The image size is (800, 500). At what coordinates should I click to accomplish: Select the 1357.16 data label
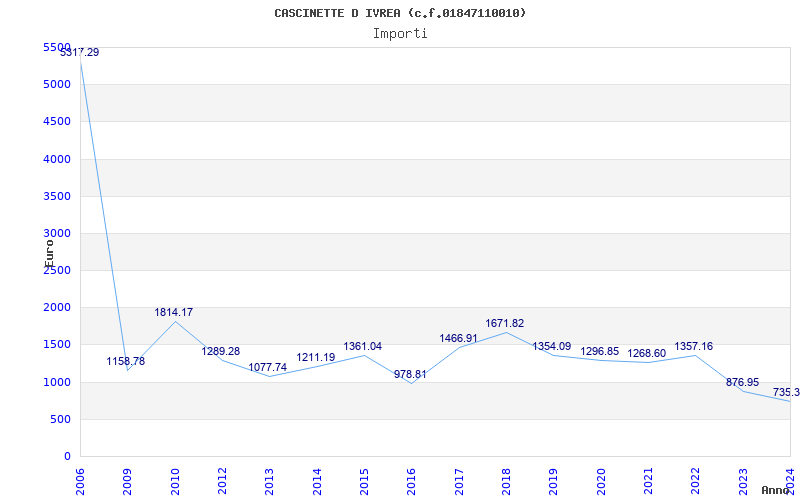(694, 346)
